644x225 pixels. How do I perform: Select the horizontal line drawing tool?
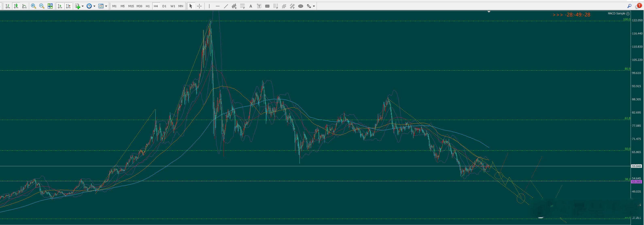point(217,6)
